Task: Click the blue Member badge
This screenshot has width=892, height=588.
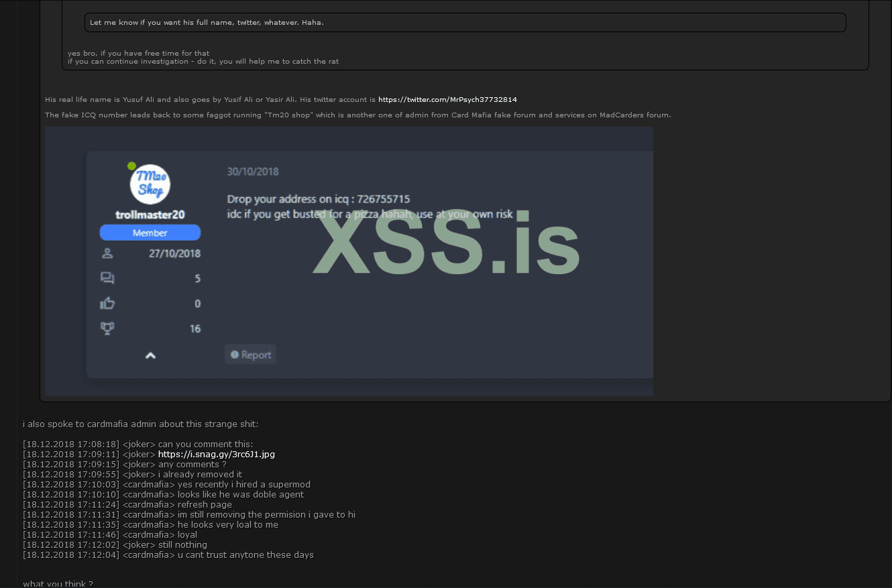Action: point(150,233)
